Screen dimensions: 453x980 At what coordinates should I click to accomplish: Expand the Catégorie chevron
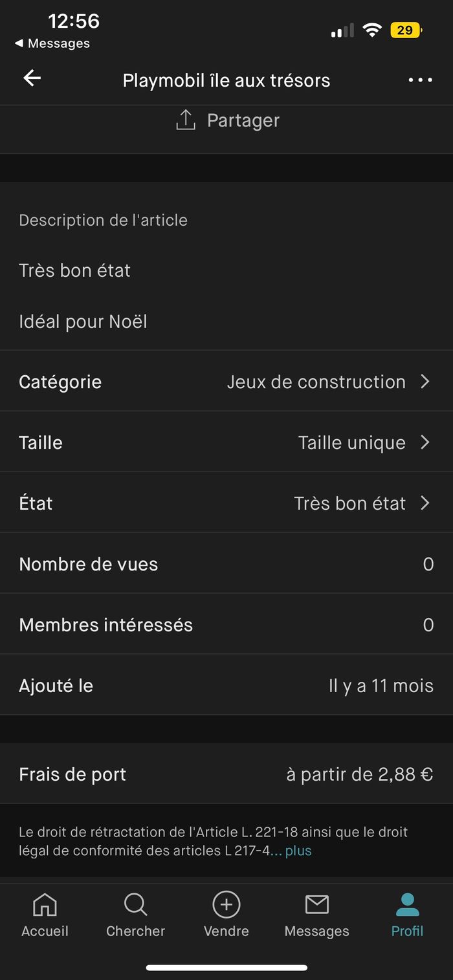click(425, 382)
